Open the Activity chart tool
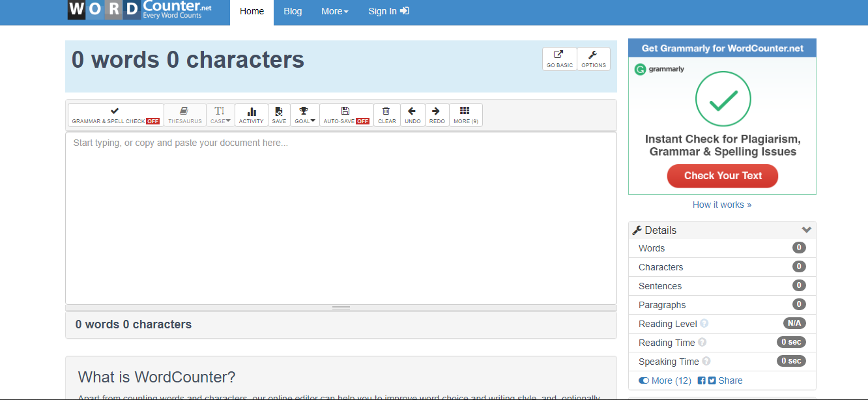The height and width of the screenshot is (400, 868). point(252,115)
